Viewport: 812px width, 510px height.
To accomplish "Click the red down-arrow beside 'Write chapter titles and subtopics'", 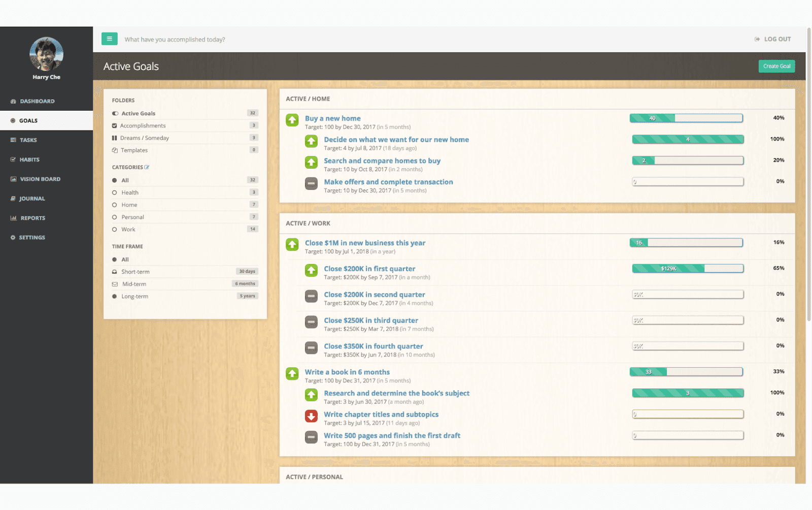I will (x=311, y=416).
